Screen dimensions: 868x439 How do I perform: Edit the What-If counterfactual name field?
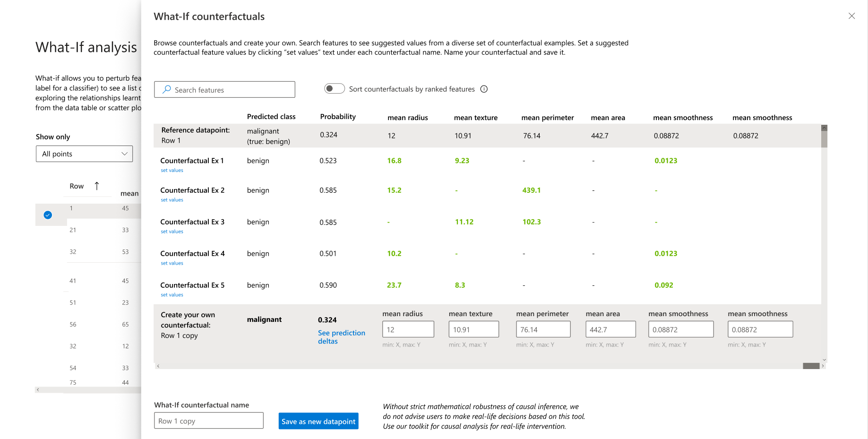(208, 421)
